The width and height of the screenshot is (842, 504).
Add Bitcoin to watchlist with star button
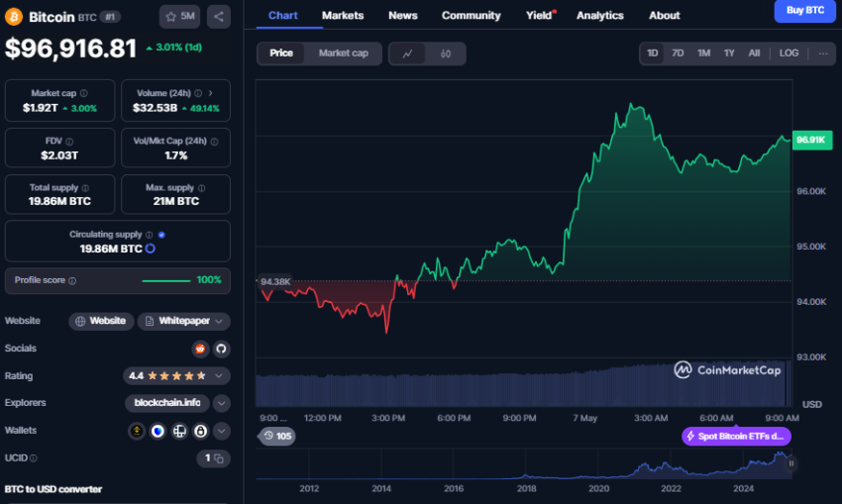(180, 16)
